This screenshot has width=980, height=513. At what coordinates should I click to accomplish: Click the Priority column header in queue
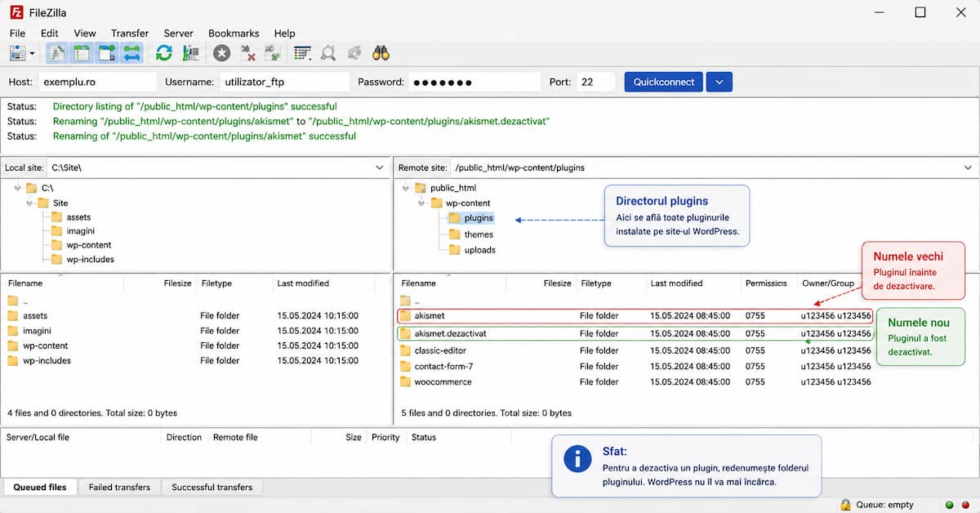pyautogui.click(x=385, y=437)
